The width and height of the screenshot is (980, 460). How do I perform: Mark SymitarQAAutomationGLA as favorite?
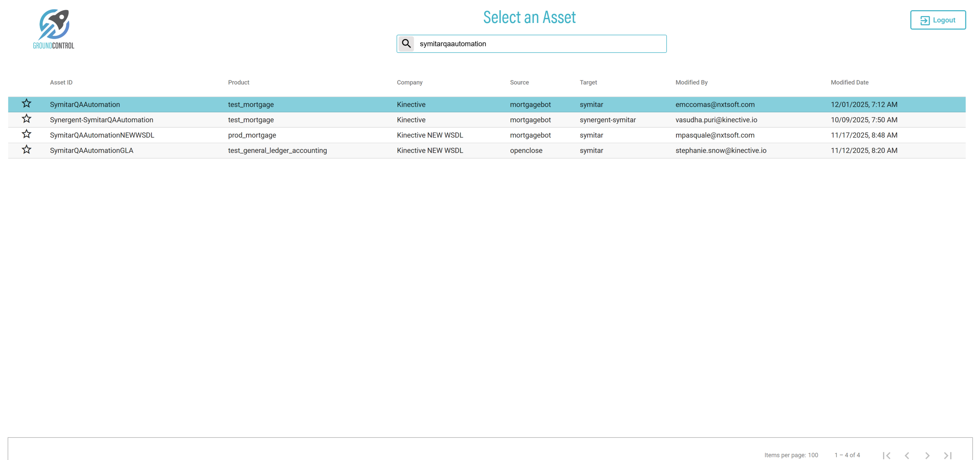[26, 150]
